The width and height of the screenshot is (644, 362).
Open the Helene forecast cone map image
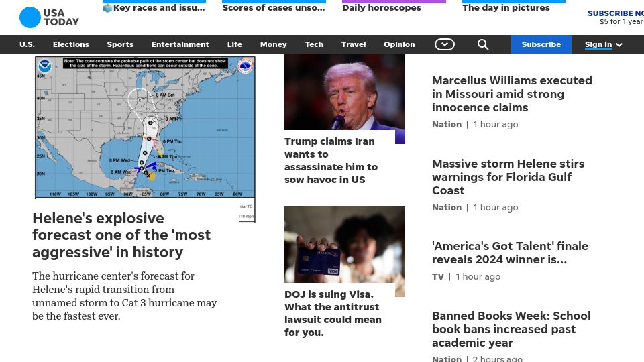pos(145,127)
